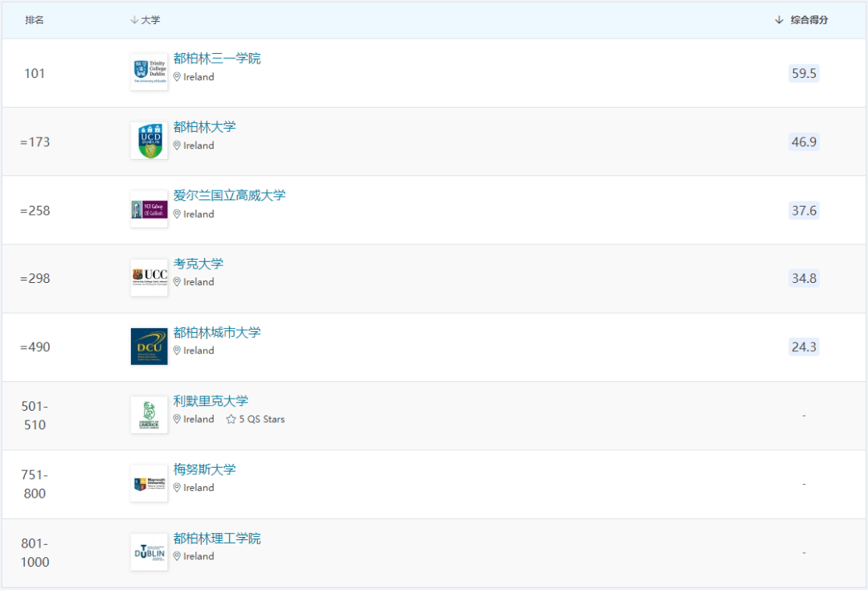Click the NUI Galway logo thumbnail

pos(149,210)
